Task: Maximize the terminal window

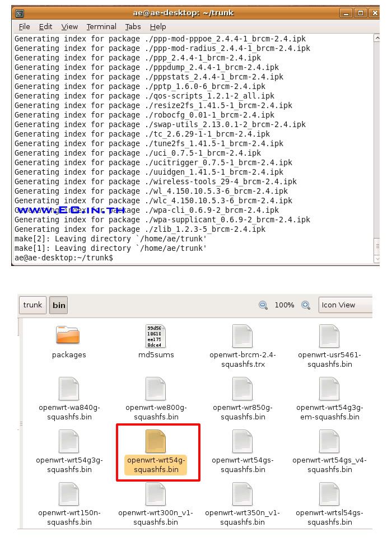Action: coord(361,13)
